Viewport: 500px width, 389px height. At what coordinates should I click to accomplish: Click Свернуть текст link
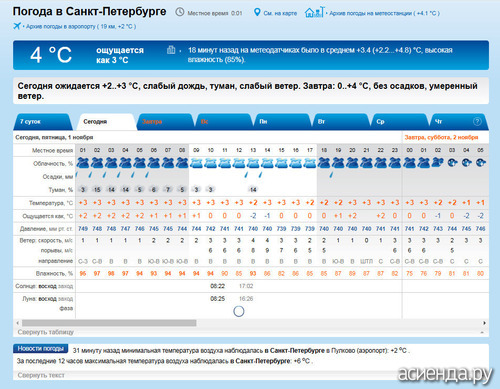pyautogui.click(x=41, y=375)
